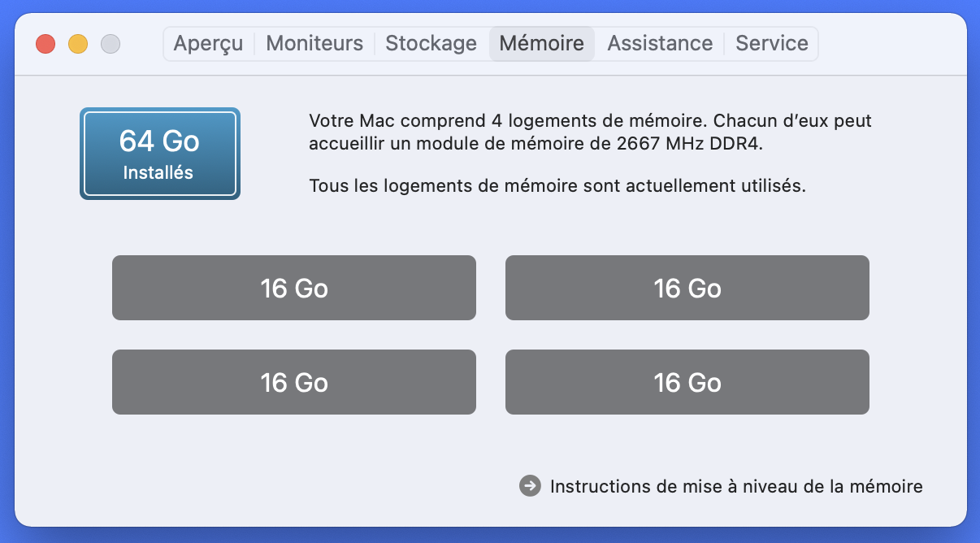This screenshot has width=980, height=543.
Task: Open the Moniteurs tab
Action: click(314, 43)
